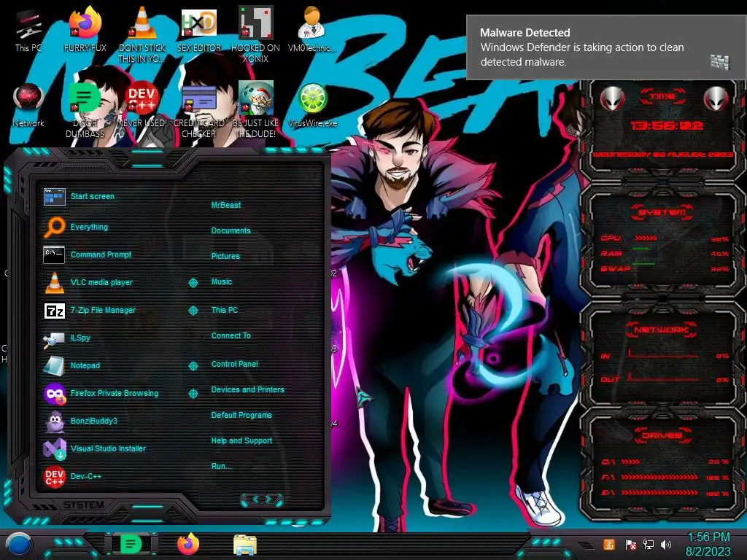Open Control Panel from start menu
Viewport: 747px width, 560px height.
pos(234,364)
